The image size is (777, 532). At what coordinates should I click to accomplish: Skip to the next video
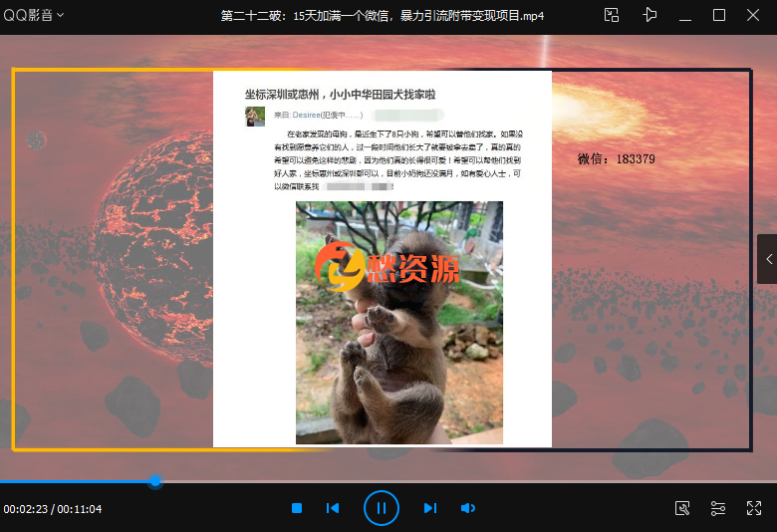pyautogui.click(x=430, y=508)
